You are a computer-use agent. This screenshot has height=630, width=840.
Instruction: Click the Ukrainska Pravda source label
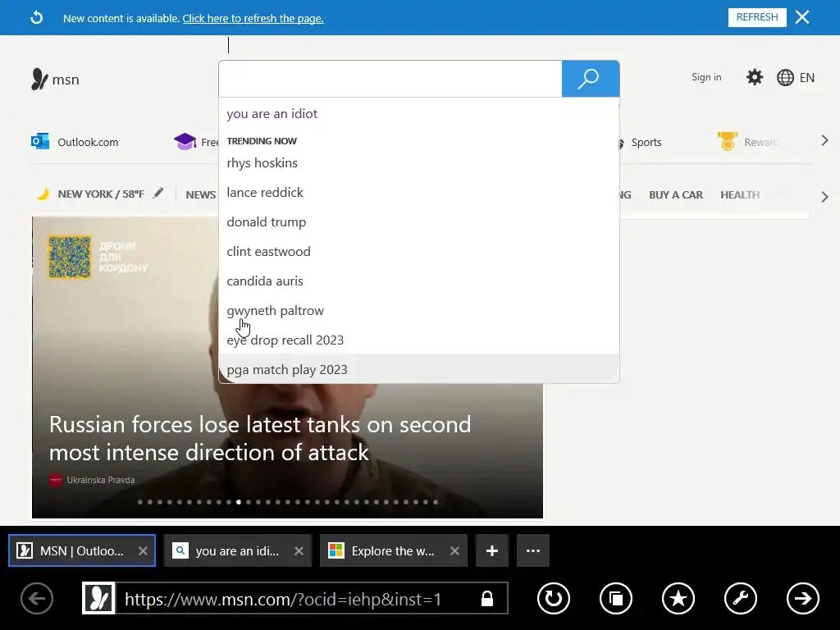tap(101, 480)
